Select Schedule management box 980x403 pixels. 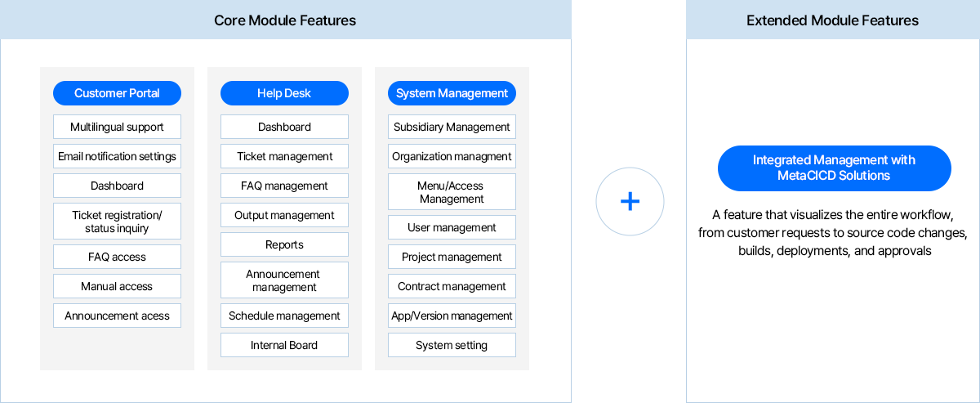pos(284,316)
